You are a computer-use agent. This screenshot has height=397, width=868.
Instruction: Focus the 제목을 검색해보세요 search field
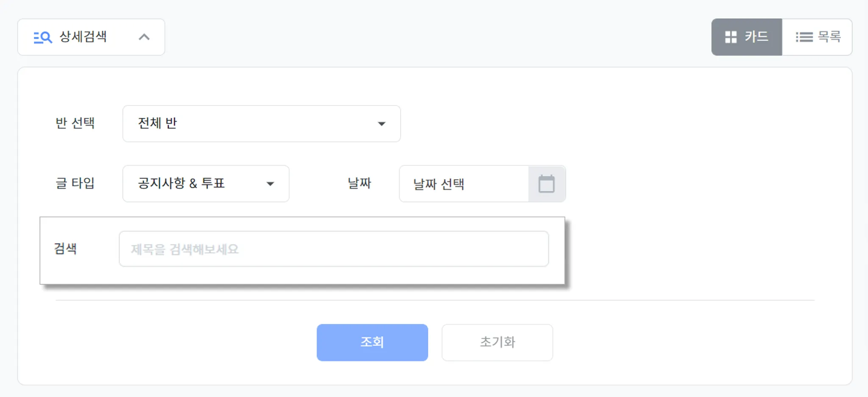pyautogui.click(x=334, y=249)
